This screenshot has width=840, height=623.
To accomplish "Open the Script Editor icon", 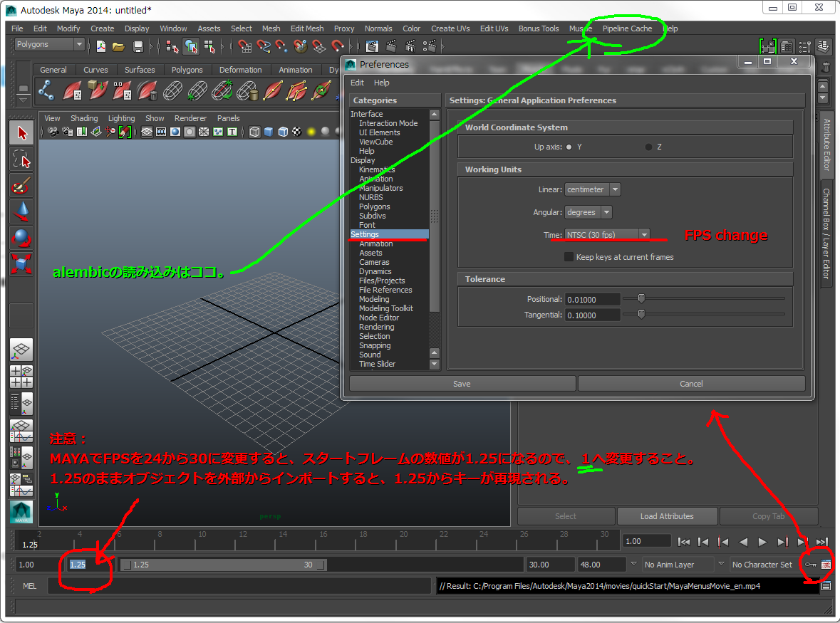I will 826,586.
